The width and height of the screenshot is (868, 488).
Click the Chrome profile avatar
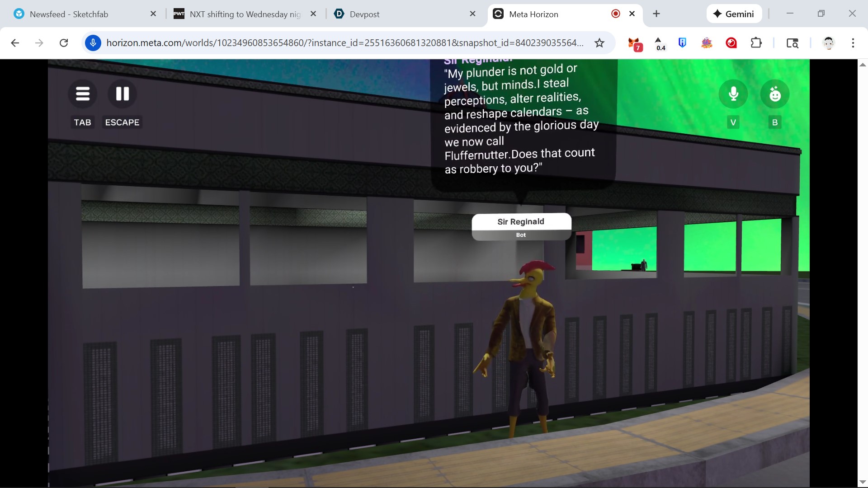click(x=828, y=43)
